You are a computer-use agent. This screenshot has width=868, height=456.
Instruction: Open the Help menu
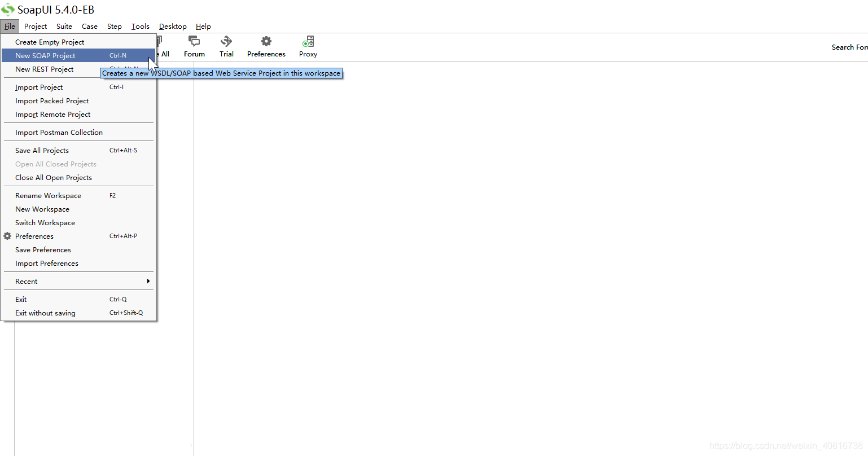pyautogui.click(x=203, y=27)
